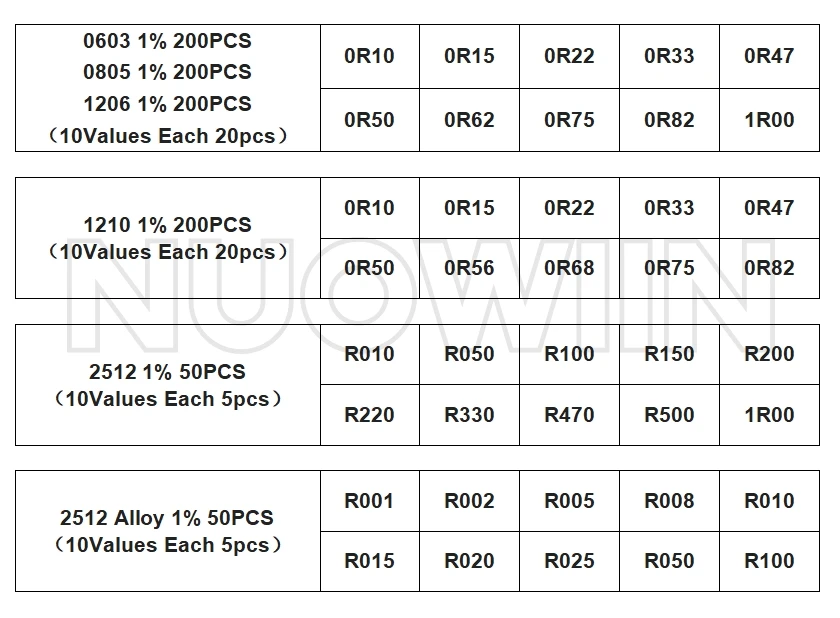Click the R005 value cell

(x=569, y=501)
